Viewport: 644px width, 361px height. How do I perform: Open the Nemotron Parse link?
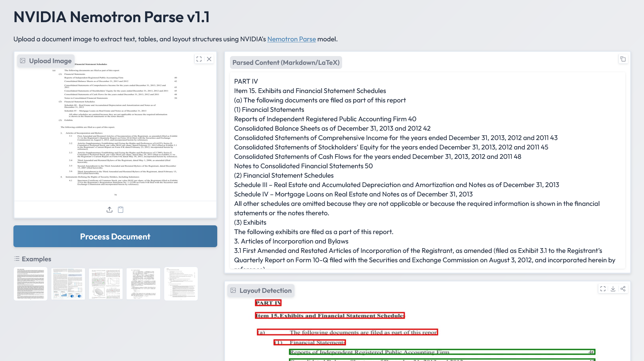[291, 39]
